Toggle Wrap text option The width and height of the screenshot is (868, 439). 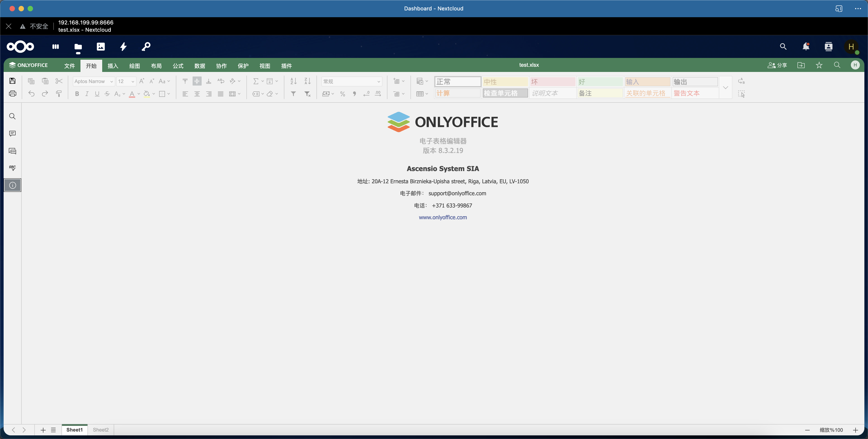click(221, 81)
